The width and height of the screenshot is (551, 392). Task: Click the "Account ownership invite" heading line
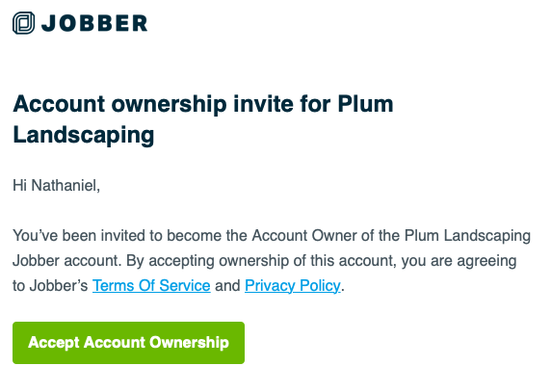coord(203,104)
